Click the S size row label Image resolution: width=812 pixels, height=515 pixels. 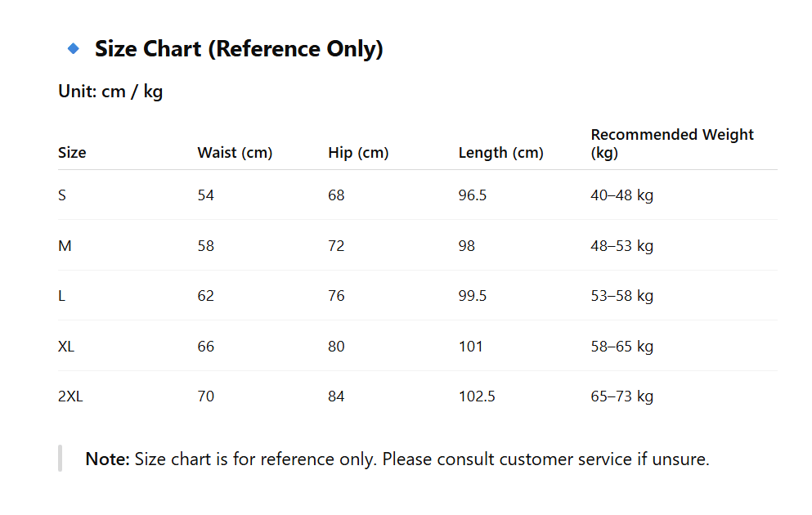pos(62,195)
